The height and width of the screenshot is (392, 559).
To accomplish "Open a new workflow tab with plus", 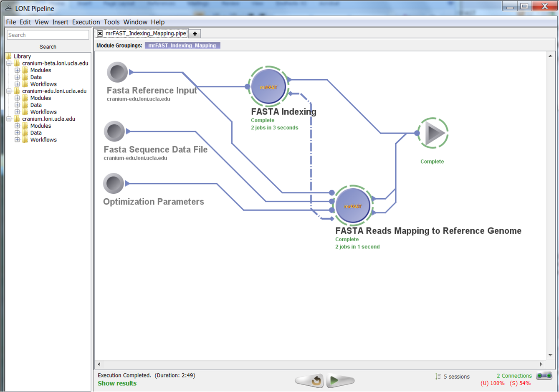I will click(x=195, y=33).
